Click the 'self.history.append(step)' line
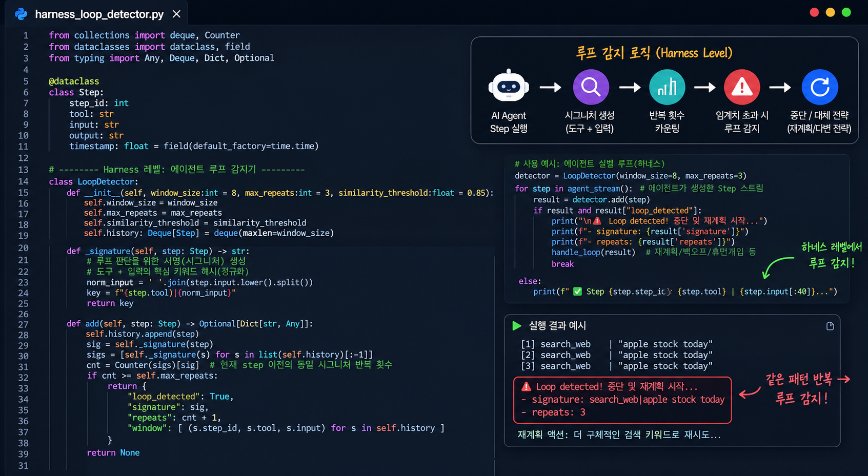This screenshot has height=476, width=868. [142, 334]
